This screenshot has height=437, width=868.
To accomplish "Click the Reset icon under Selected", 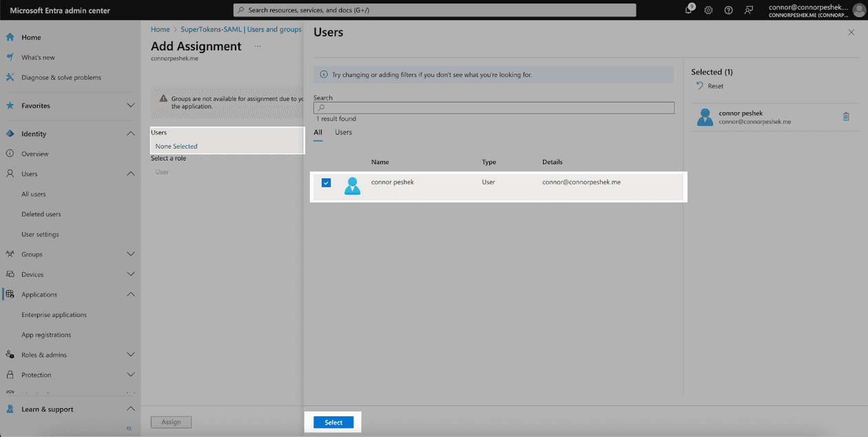I will click(701, 86).
